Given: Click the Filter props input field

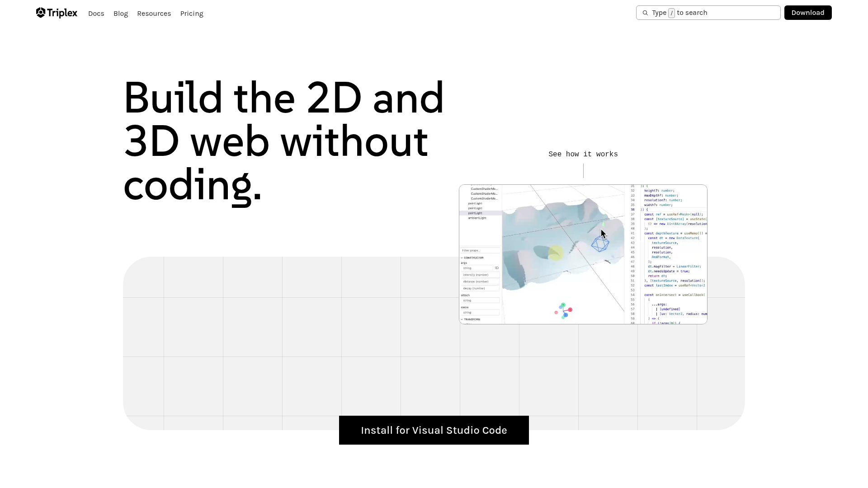Looking at the screenshot, I should tap(480, 250).
